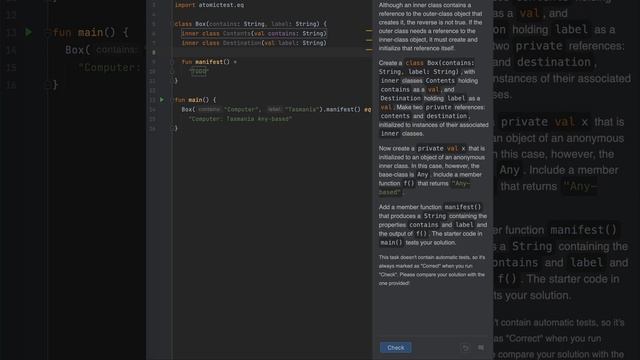Click the "Computer: Tasmania Any-based" string
Viewport: 640px width, 360px height.
(240, 119)
